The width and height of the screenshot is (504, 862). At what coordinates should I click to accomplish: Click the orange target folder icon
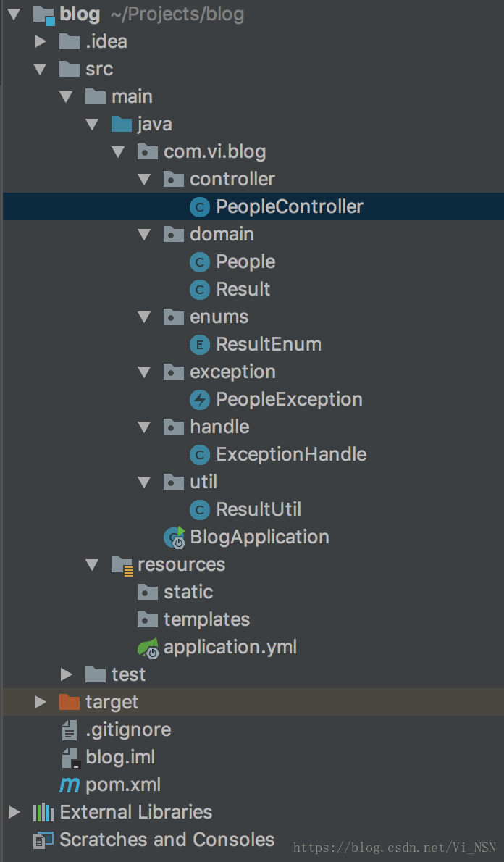click(x=70, y=703)
